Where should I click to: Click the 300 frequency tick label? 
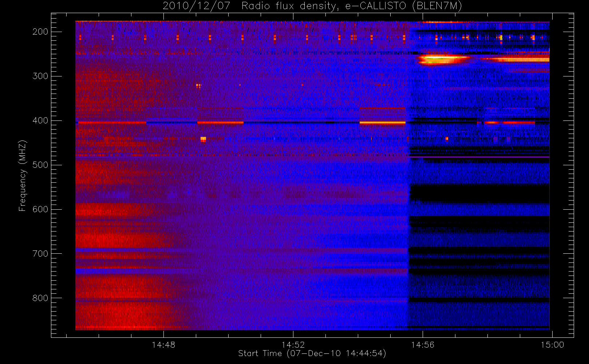click(40, 76)
